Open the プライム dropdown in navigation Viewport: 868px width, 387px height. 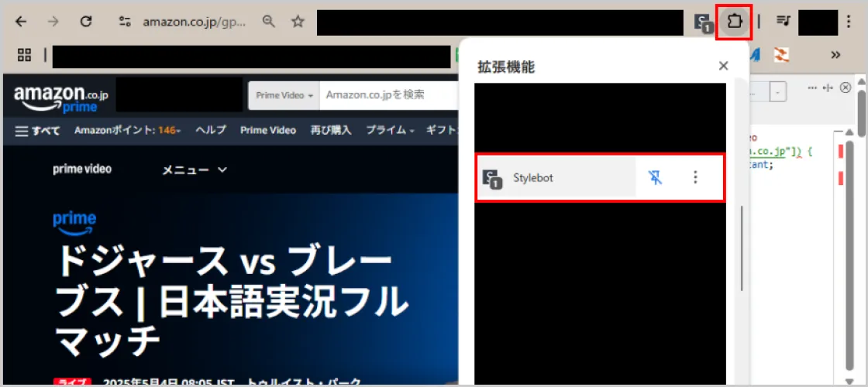391,131
